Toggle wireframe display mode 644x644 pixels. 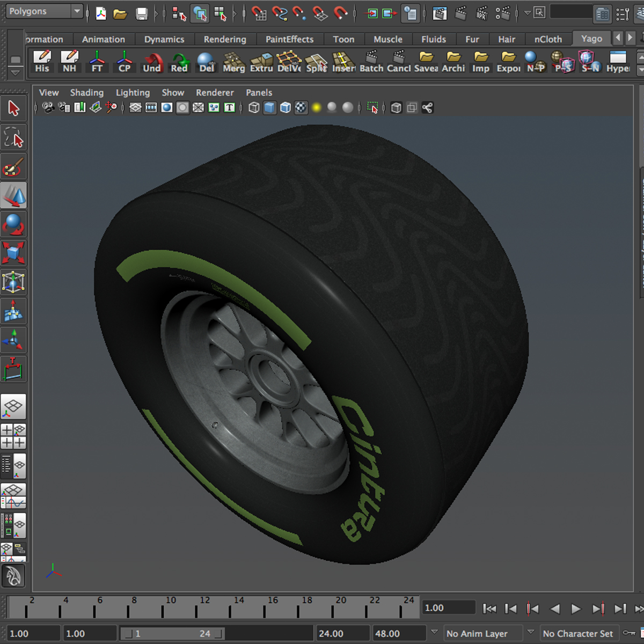(x=254, y=108)
